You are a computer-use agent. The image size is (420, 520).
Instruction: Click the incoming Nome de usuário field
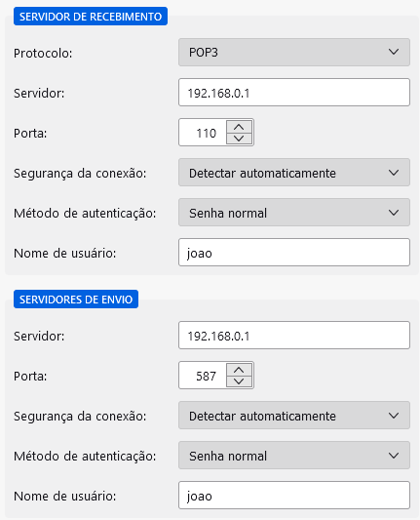pos(293,253)
